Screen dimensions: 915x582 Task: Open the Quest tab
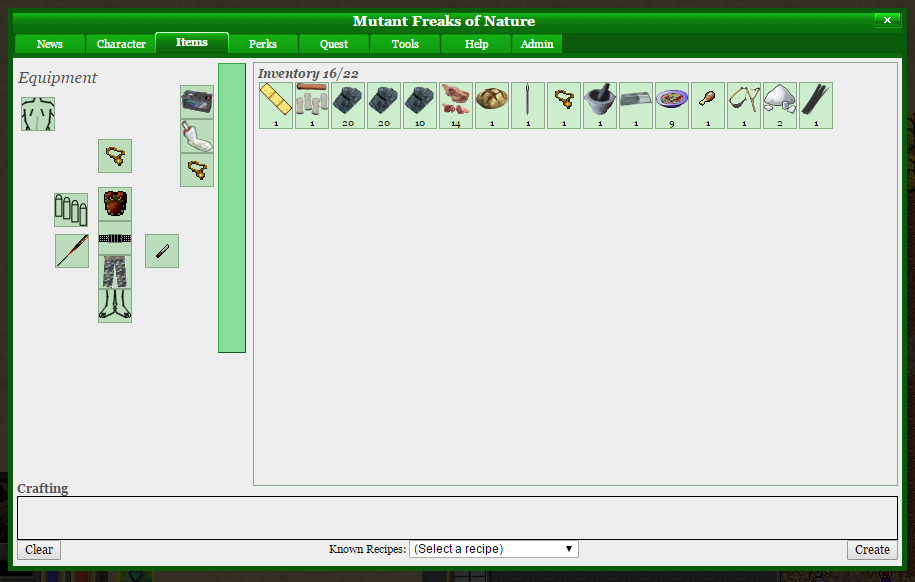[x=334, y=44]
